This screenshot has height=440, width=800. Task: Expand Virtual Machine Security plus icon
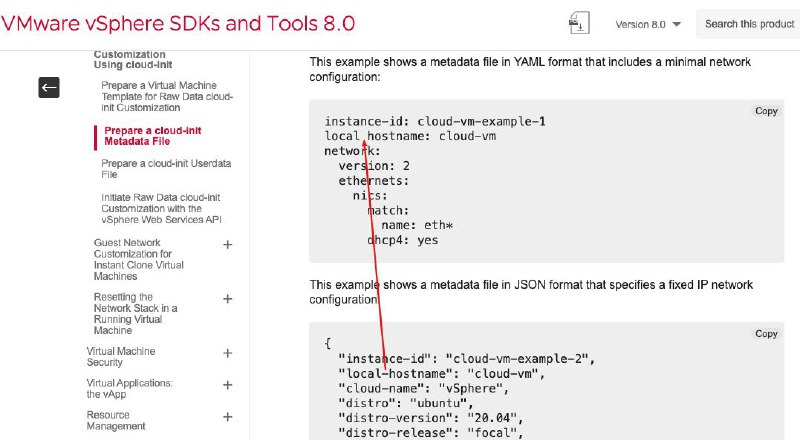coord(227,353)
